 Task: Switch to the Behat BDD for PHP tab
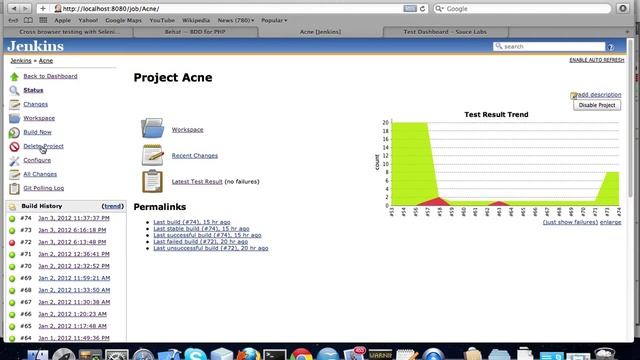point(195,32)
